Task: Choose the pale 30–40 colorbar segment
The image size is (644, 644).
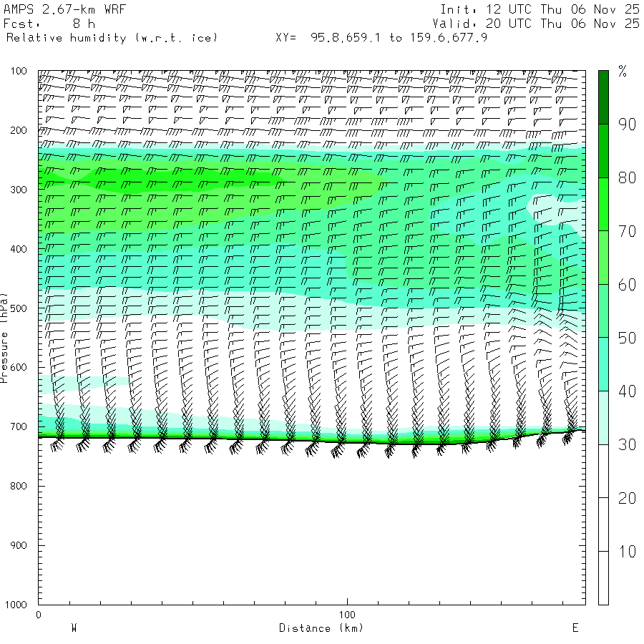Action: [x=603, y=418]
